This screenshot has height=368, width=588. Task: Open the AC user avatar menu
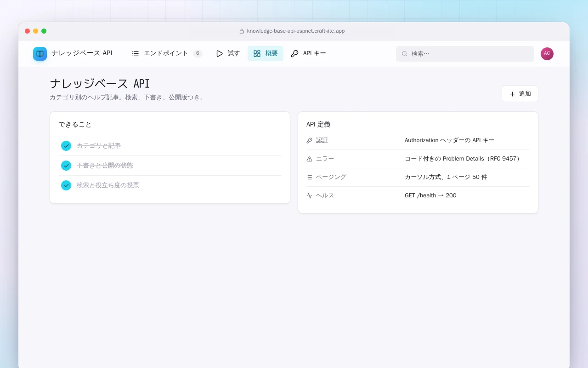547,54
